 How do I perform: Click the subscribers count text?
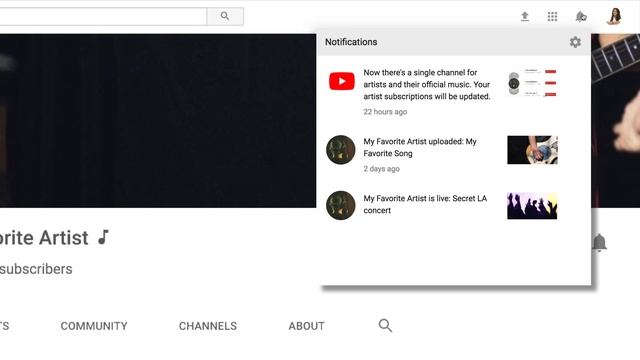click(36, 269)
